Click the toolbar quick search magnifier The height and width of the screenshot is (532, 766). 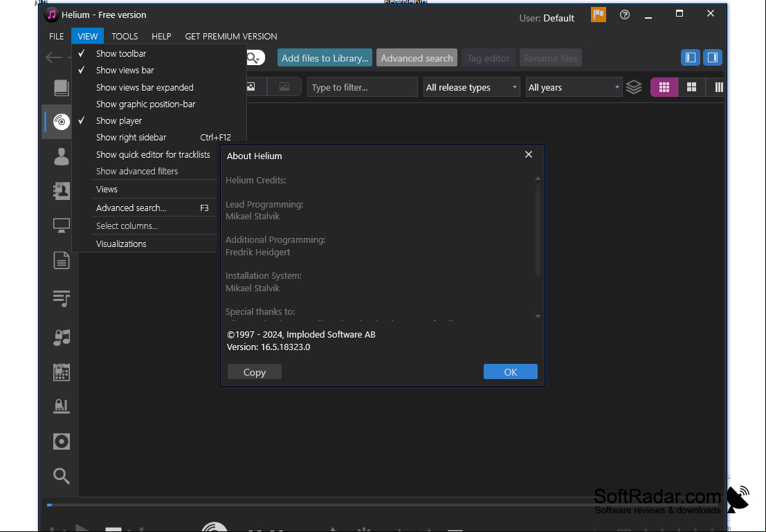pos(252,57)
